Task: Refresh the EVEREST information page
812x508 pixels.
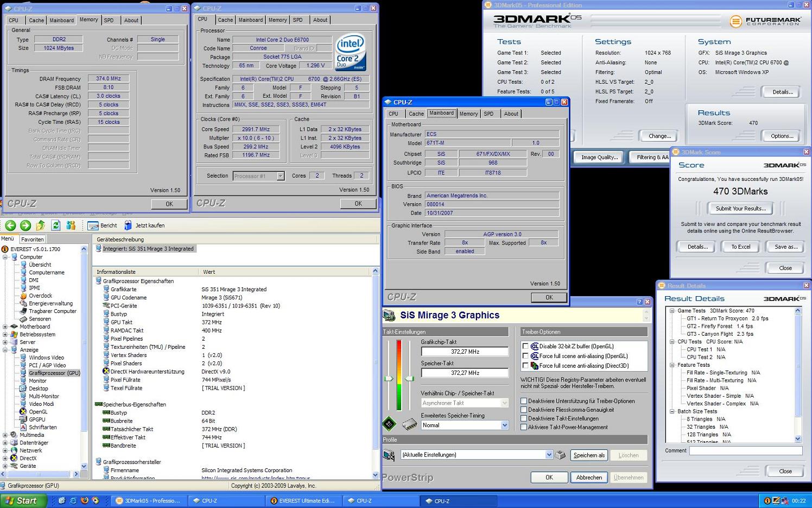Action: point(55,225)
